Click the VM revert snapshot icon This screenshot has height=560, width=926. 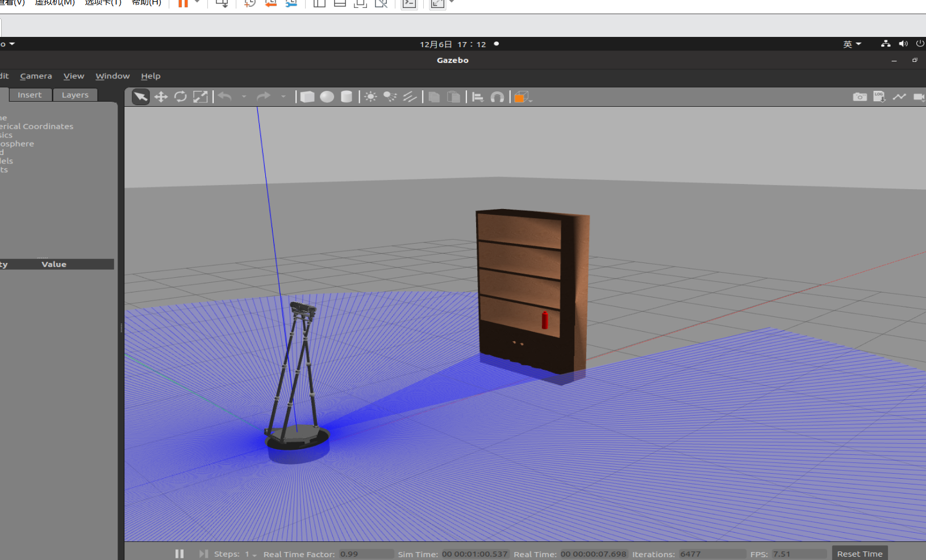coord(270,3)
